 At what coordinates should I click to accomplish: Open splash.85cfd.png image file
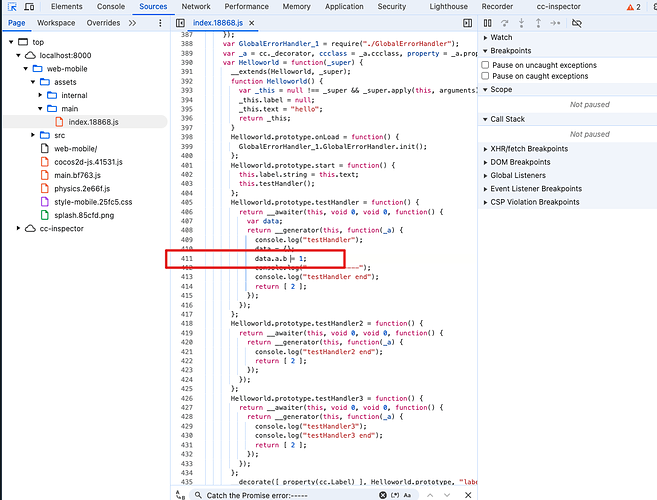pyautogui.click(x=84, y=215)
